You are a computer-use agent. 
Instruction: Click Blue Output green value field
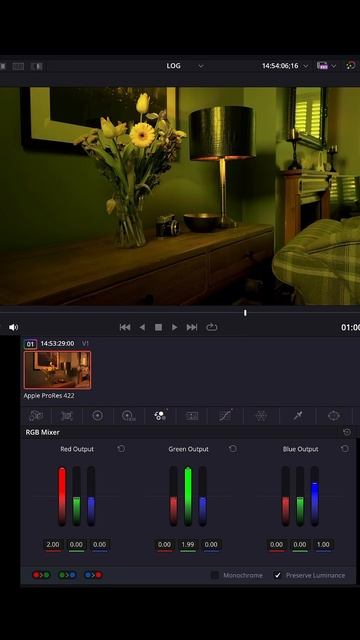pos(300,544)
